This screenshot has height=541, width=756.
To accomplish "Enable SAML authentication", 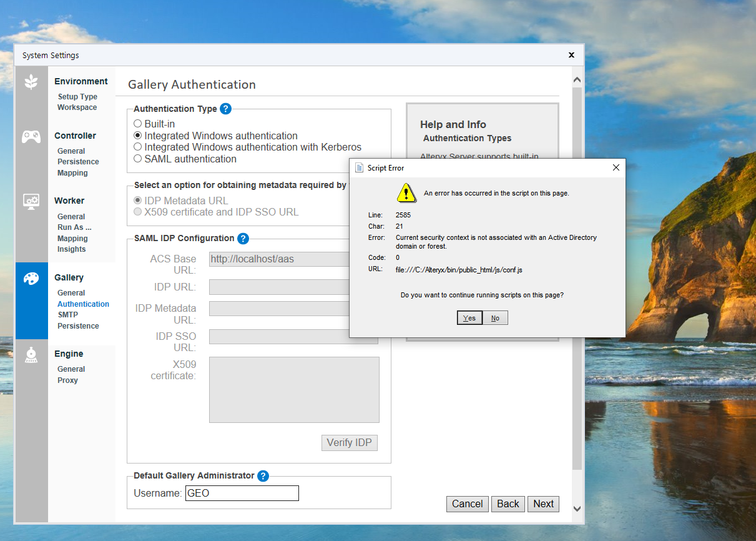I will (137, 159).
